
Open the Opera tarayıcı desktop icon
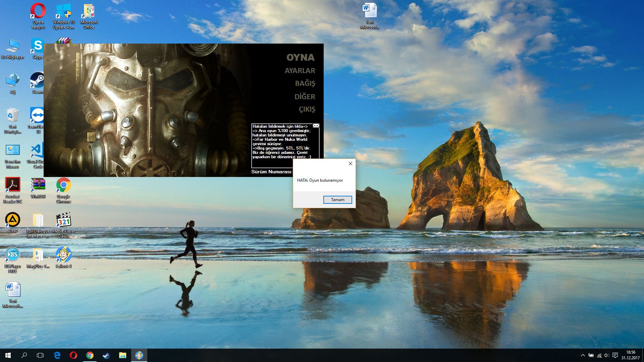(x=38, y=13)
